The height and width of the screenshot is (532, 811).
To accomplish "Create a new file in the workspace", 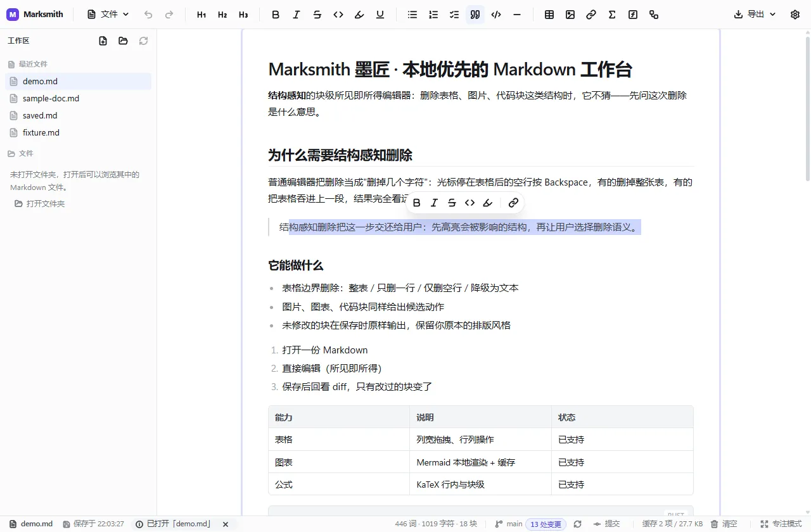I will [x=103, y=41].
